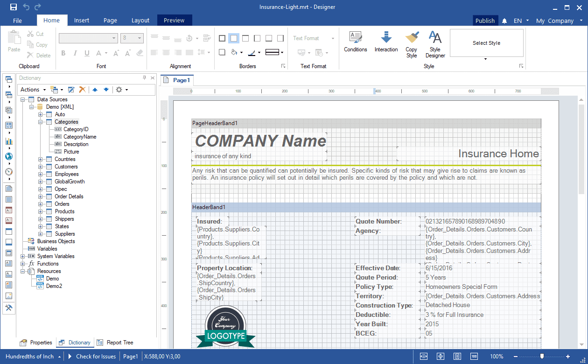Open the Conditions dialog
Image resolution: width=588 pixels, height=364 pixels.
[355, 42]
